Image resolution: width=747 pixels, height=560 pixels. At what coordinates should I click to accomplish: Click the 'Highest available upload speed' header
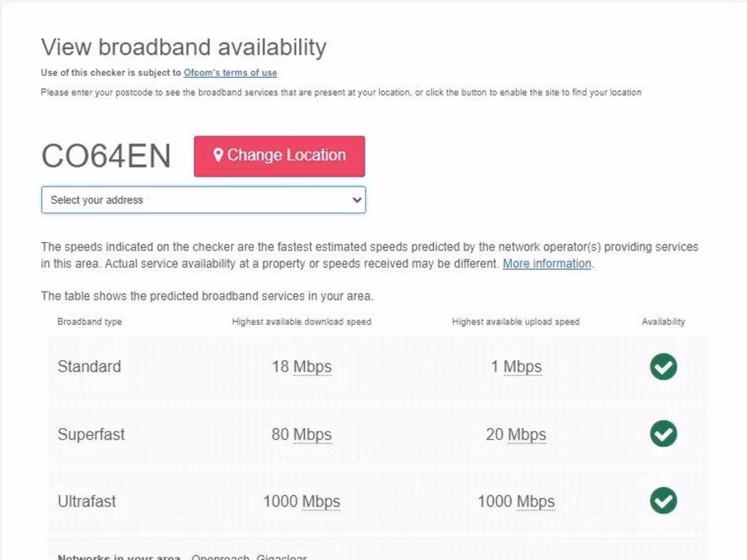[516, 322]
